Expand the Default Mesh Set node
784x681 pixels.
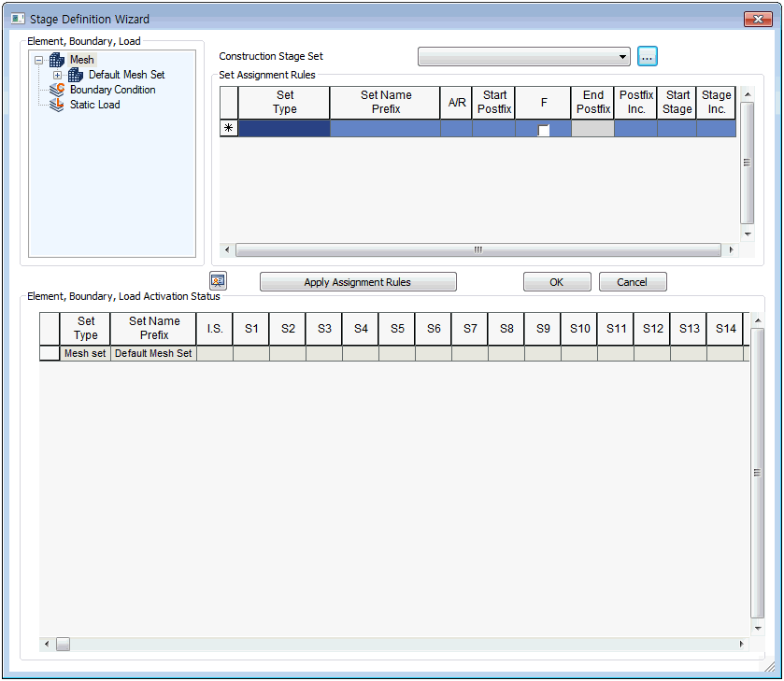coord(58,75)
